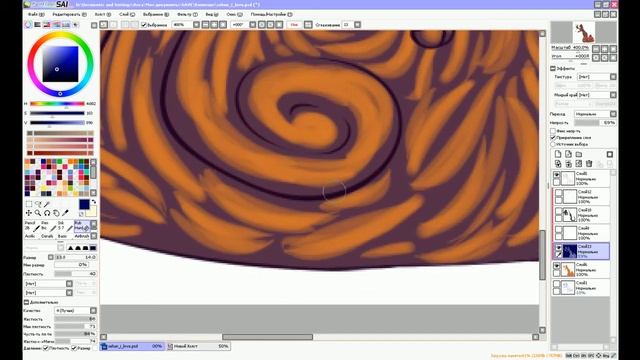Screen dimensions: 640x360
Task: Choose the Ink brush preset
Action: pyautogui.click(x=65, y=226)
